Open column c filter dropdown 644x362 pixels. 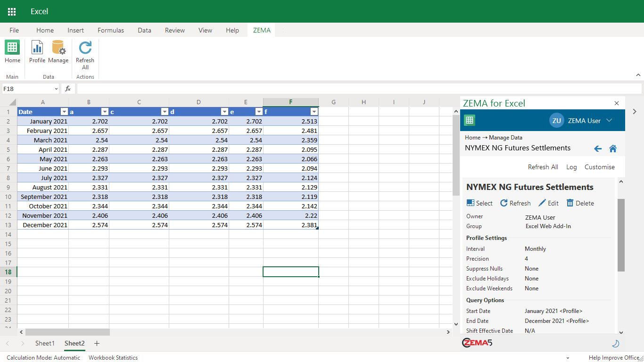point(165,112)
